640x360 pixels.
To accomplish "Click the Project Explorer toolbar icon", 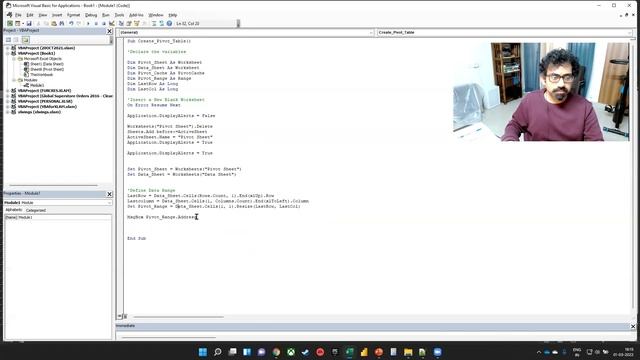I will click(x=121, y=24).
